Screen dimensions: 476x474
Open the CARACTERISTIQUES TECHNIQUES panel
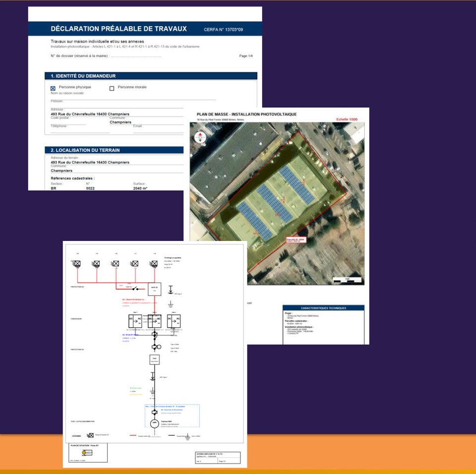(x=324, y=307)
